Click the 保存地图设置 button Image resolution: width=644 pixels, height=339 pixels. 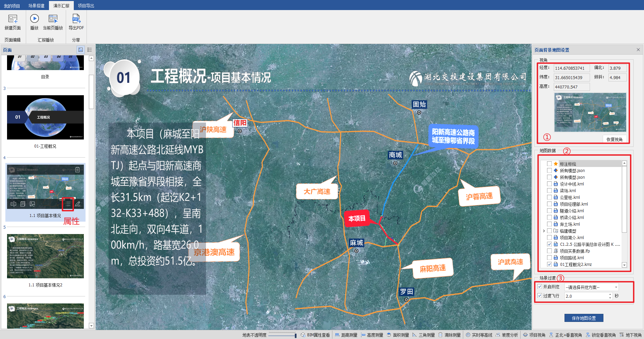coord(584,318)
